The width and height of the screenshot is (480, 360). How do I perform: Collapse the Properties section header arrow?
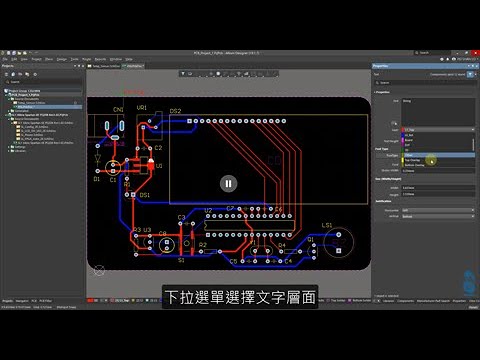pos(375,92)
